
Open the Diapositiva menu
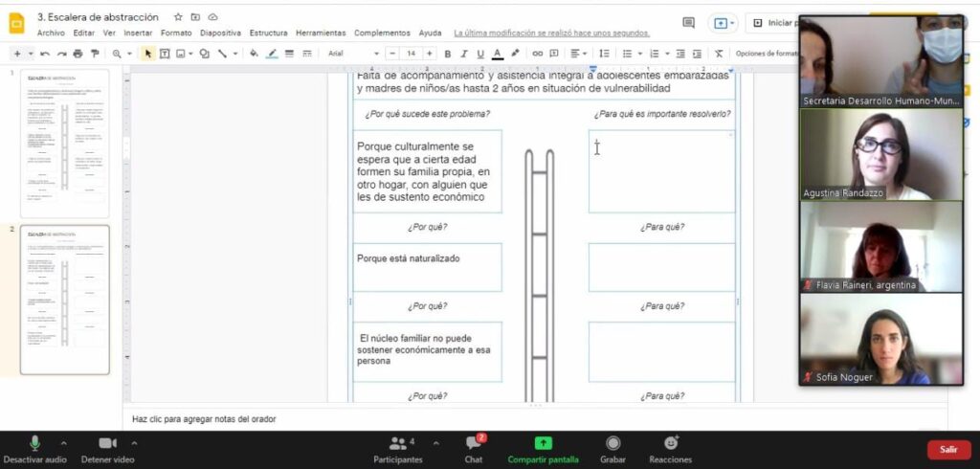(220, 33)
